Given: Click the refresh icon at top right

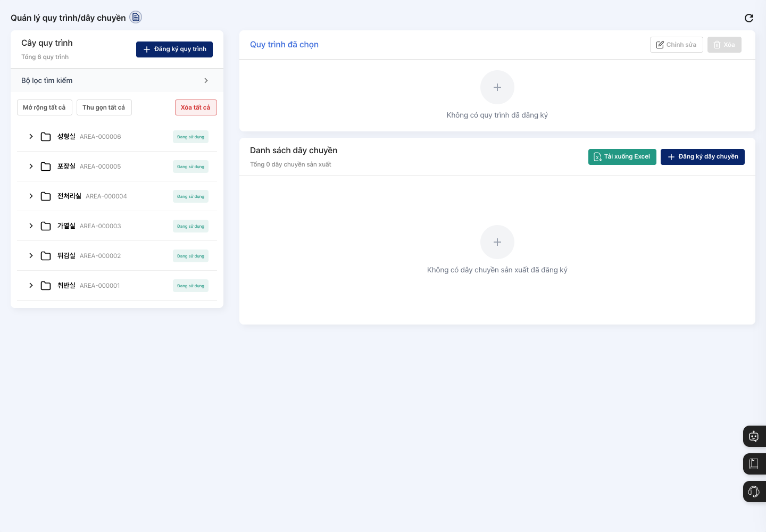Looking at the screenshot, I should 749,18.
